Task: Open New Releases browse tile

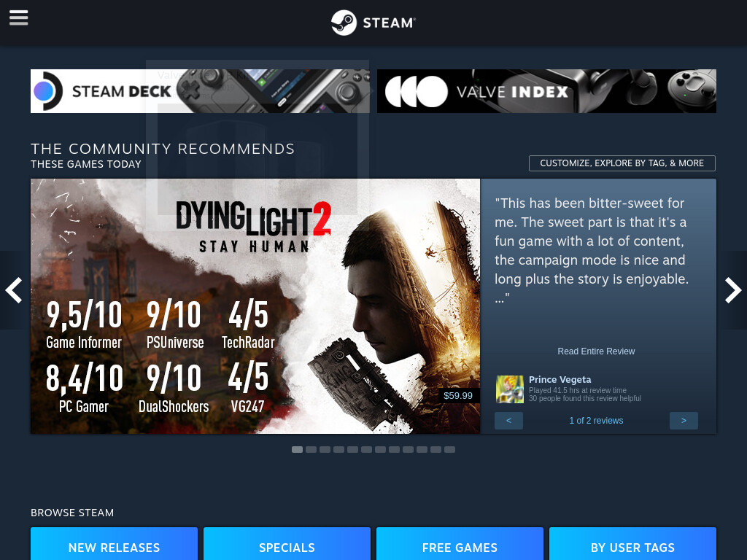Action: coord(114,544)
